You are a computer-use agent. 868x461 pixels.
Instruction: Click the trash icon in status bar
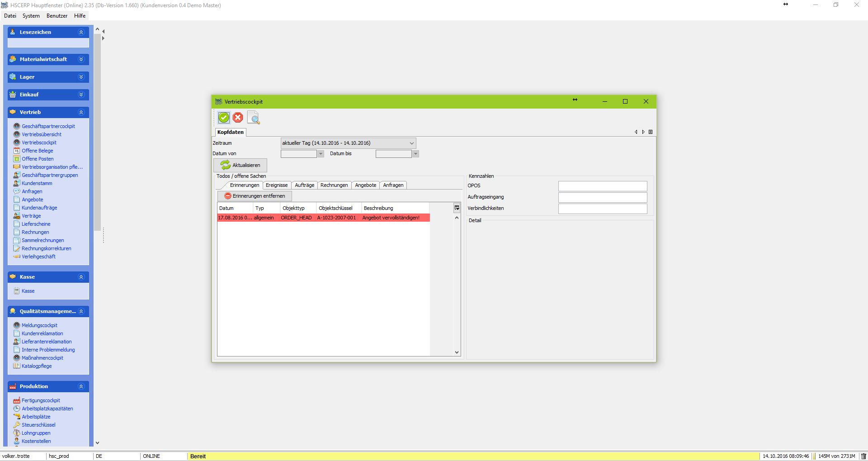[863, 456]
